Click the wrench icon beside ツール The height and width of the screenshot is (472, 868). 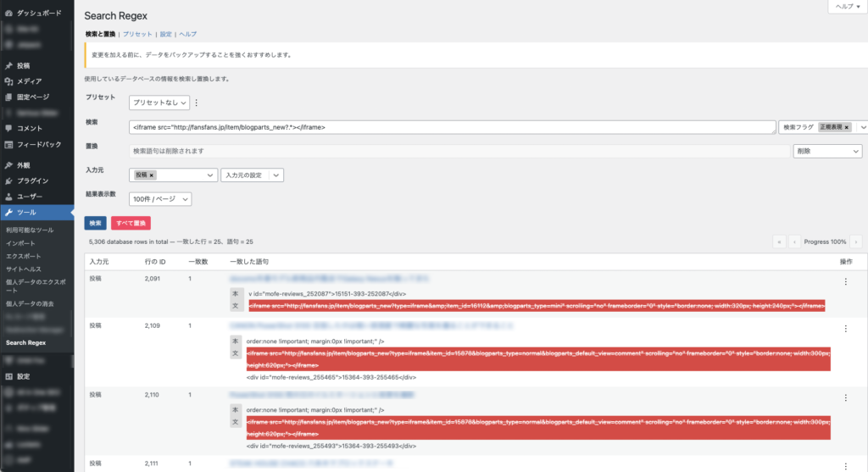click(8, 213)
